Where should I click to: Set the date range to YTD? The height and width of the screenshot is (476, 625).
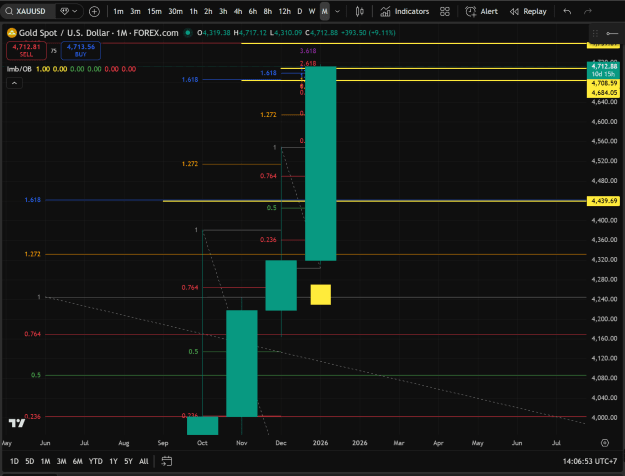pyautogui.click(x=96, y=461)
